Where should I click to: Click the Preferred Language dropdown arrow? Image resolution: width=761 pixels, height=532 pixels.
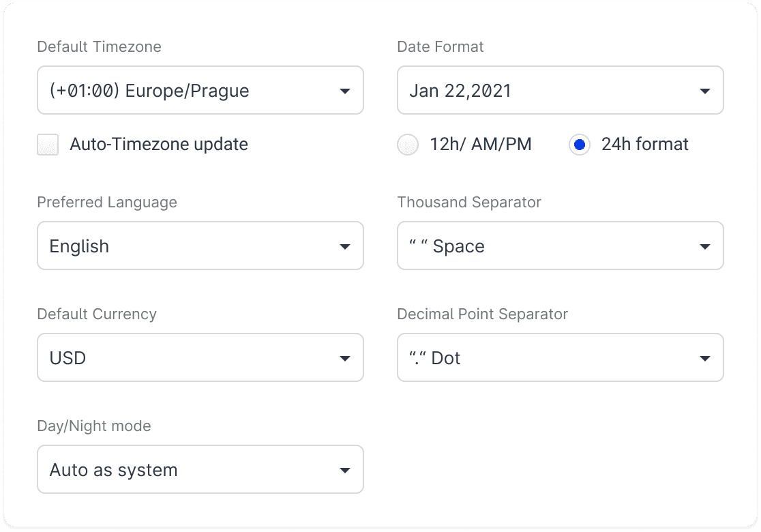(345, 246)
